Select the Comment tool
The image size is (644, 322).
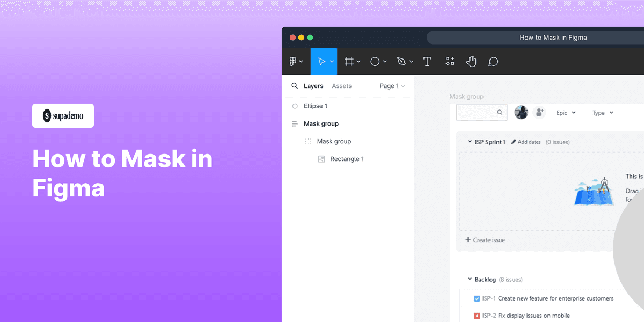click(493, 61)
